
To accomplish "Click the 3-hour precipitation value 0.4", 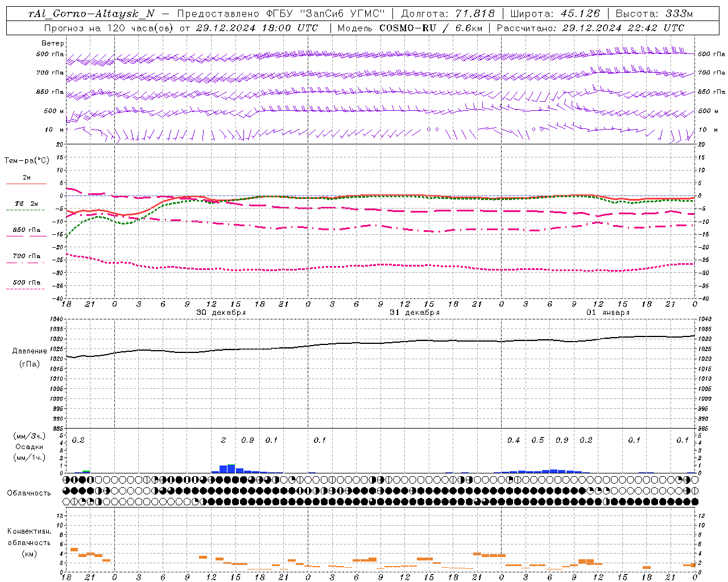I will coord(514,440).
